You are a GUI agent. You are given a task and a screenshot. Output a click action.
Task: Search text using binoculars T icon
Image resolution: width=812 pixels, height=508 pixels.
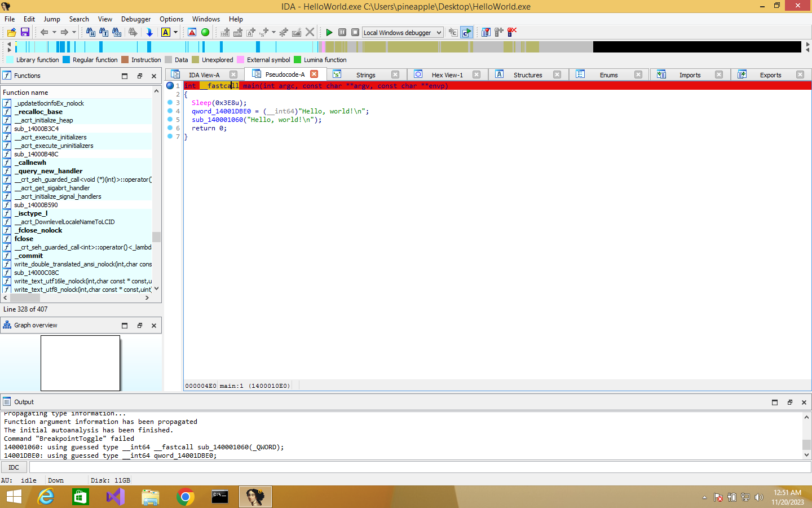click(x=104, y=32)
